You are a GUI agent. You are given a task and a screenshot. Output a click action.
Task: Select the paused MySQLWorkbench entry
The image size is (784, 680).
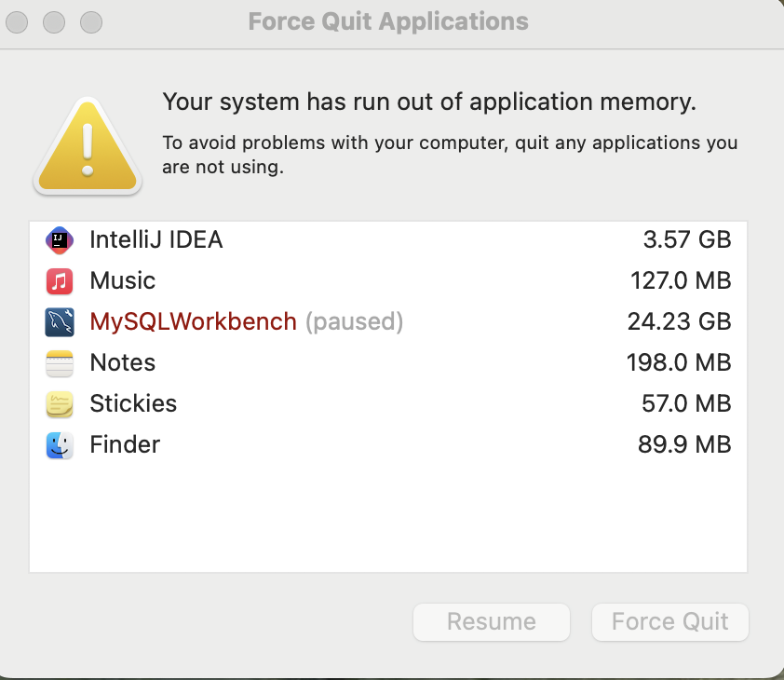(x=193, y=322)
